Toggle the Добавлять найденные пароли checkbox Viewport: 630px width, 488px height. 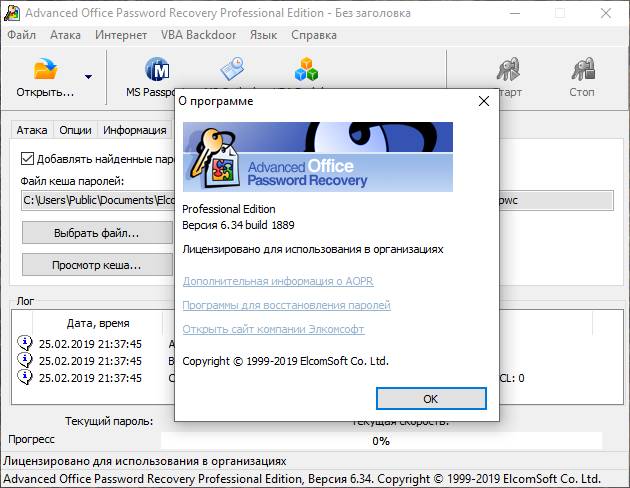click(27, 159)
